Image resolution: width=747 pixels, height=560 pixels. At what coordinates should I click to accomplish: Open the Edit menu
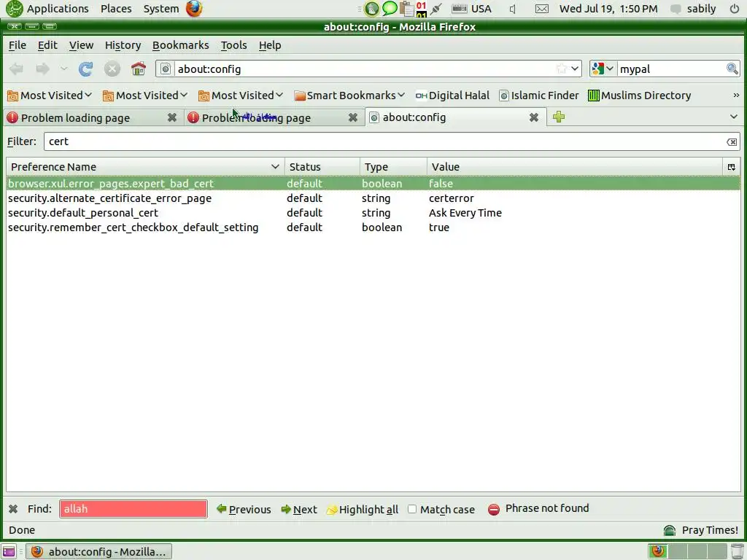click(47, 45)
